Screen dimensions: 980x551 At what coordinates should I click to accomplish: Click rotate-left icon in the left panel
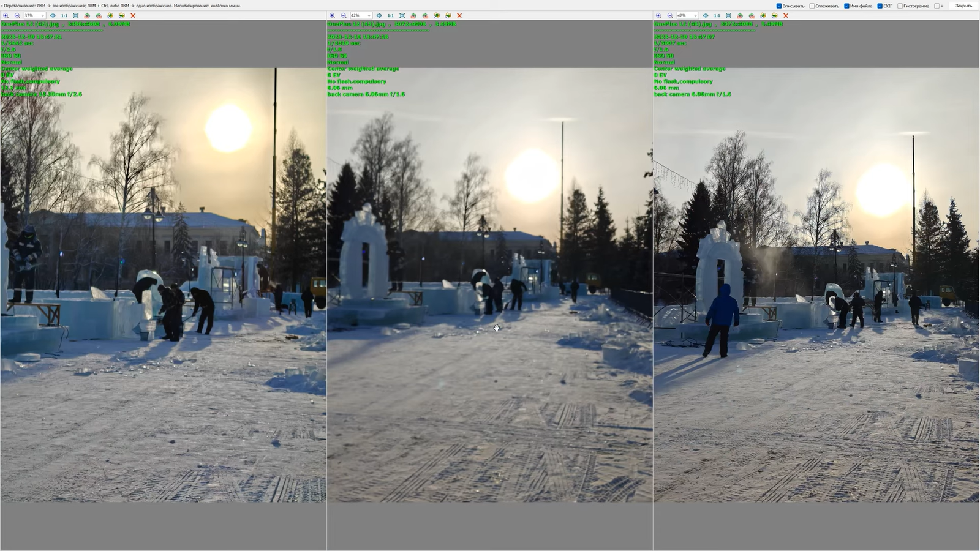pyautogui.click(x=87, y=15)
